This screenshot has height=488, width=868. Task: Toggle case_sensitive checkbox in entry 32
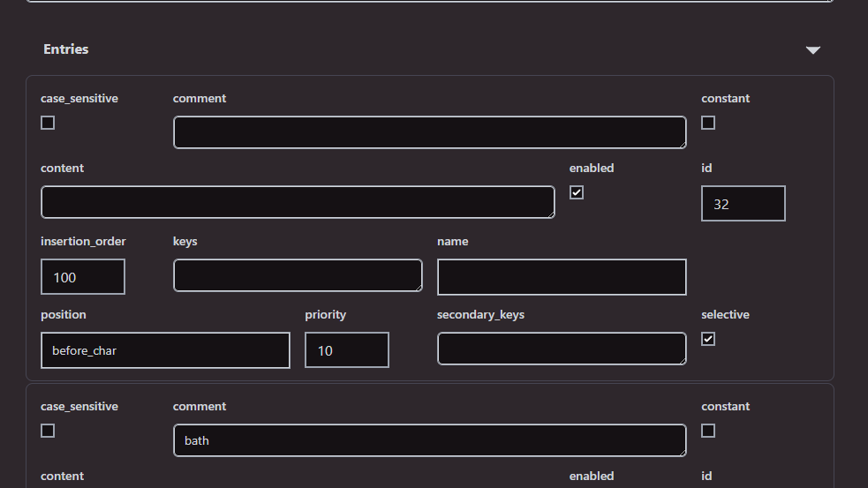(48, 123)
